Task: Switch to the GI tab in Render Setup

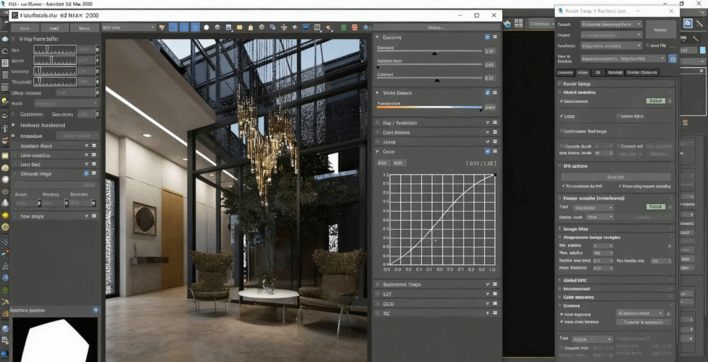Action: tap(598, 73)
